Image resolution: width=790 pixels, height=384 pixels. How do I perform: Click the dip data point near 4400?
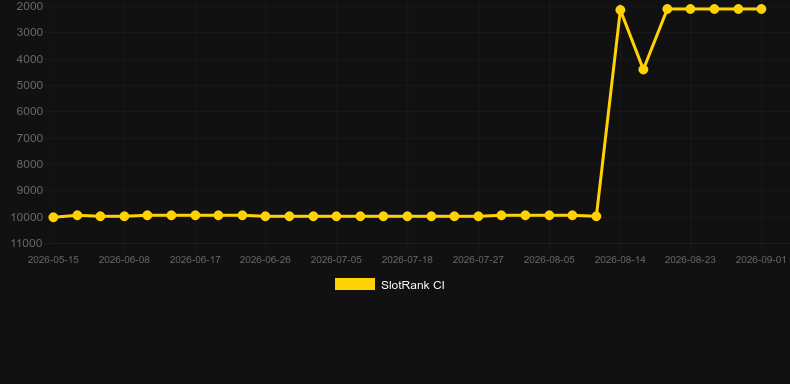(643, 70)
